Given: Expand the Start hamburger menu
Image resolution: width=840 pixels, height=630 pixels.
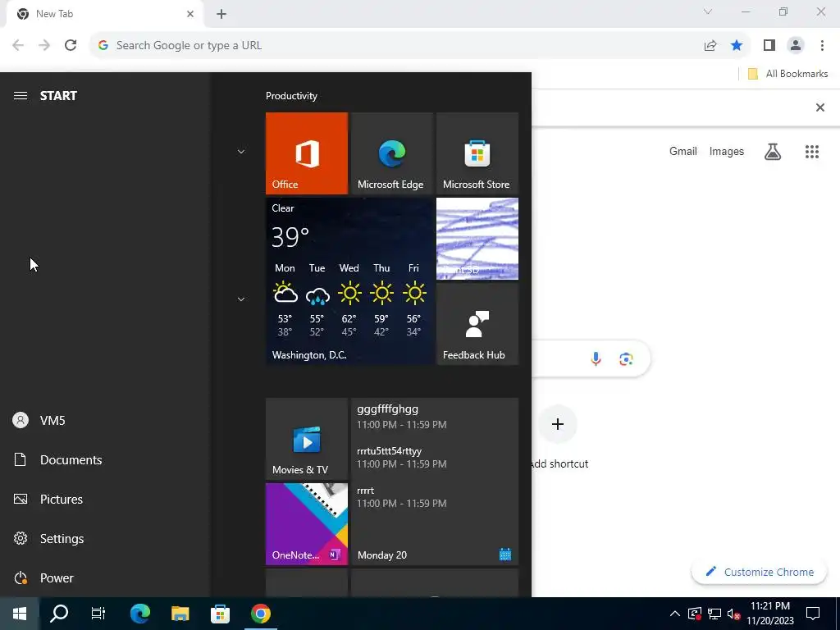Looking at the screenshot, I should coord(21,96).
